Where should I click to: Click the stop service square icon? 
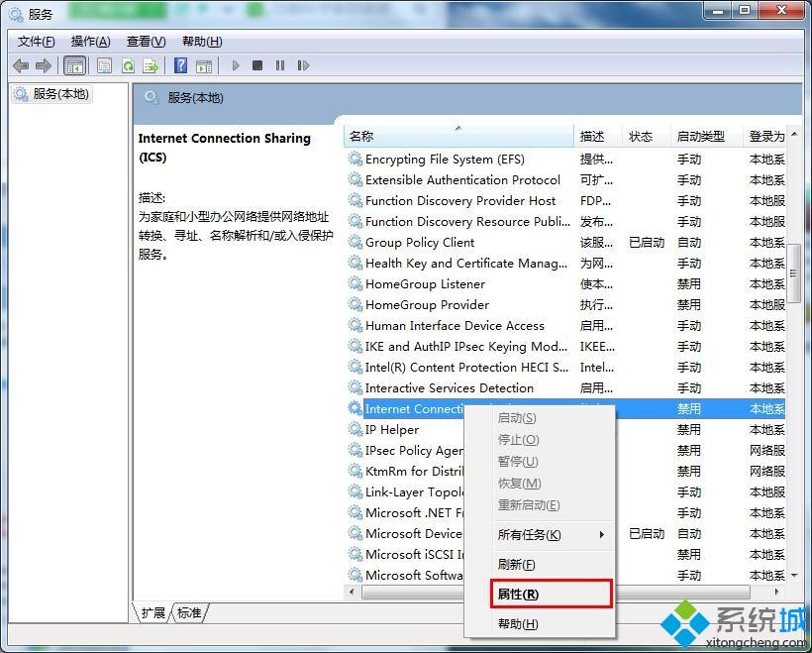tap(257, 65)
